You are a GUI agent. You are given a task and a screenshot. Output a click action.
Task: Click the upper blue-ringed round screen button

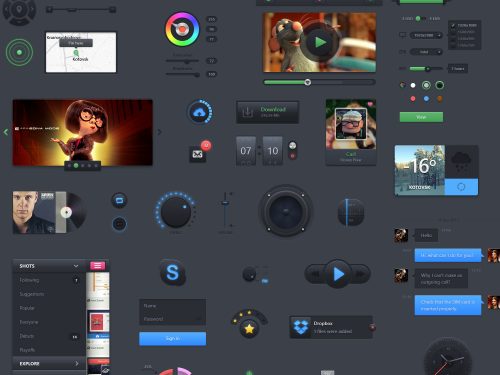coord(119,200)
